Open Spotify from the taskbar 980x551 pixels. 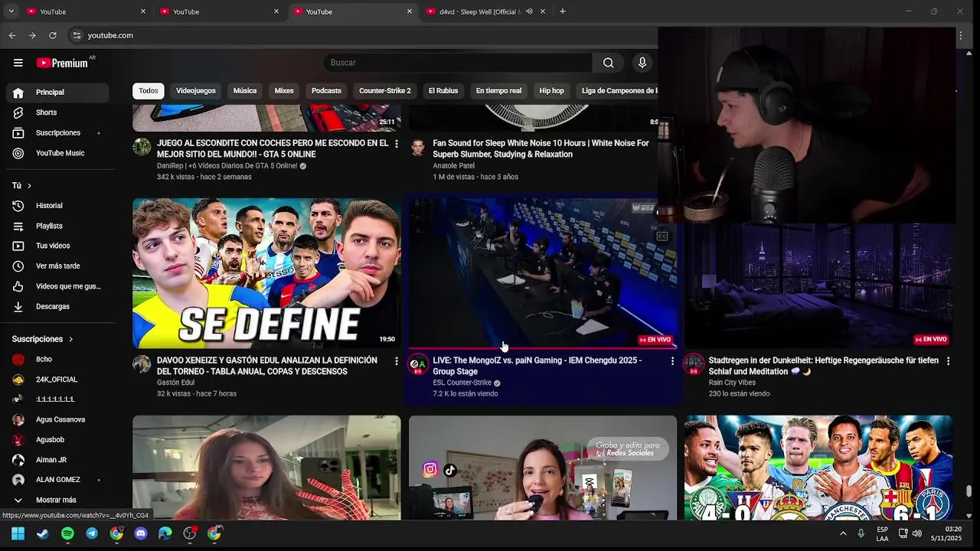67,533
